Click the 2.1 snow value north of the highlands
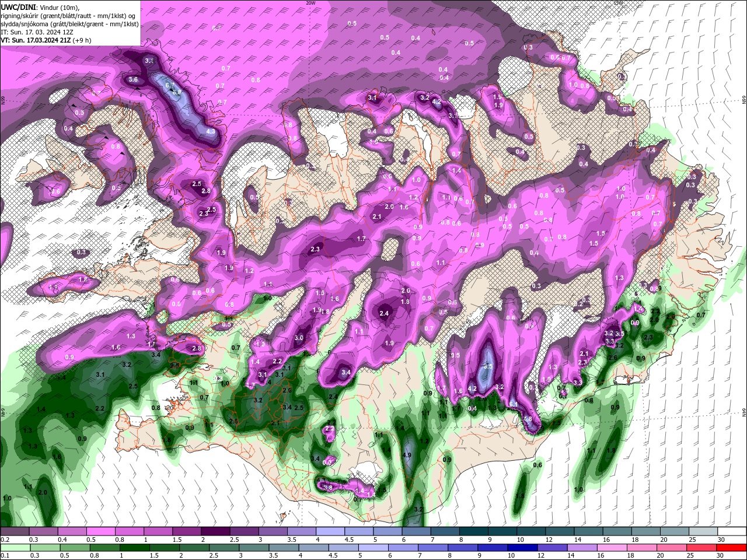Screen dimensions: 747x560 pyautogui.click(x=377, y=216)
